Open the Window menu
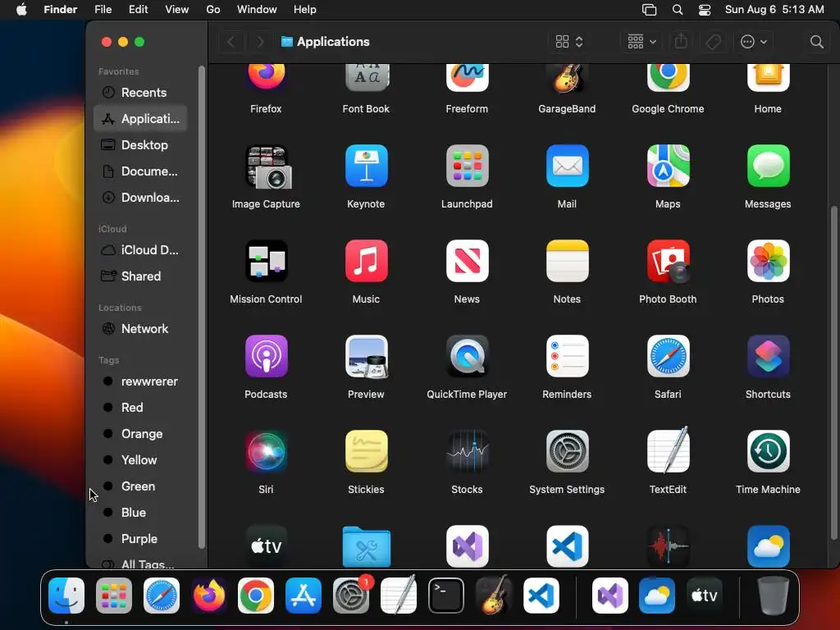This screenshot has width=840, height=630. pyautogui.click(x=257, y=10)
